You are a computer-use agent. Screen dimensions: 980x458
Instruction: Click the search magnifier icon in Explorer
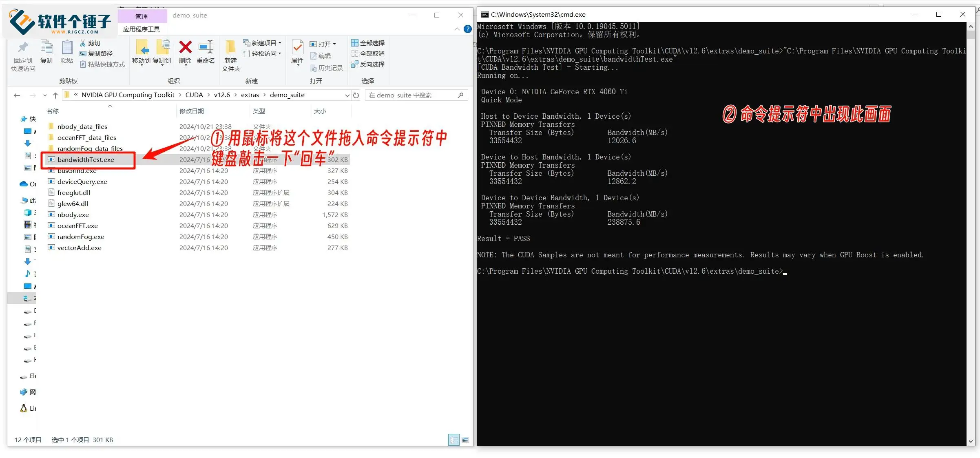pyautogui.click(x=461, y=95)
